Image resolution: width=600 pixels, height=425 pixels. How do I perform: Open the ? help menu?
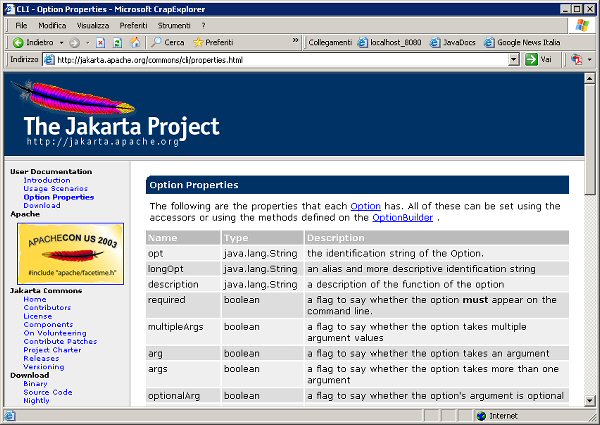[x=203, y=26]
